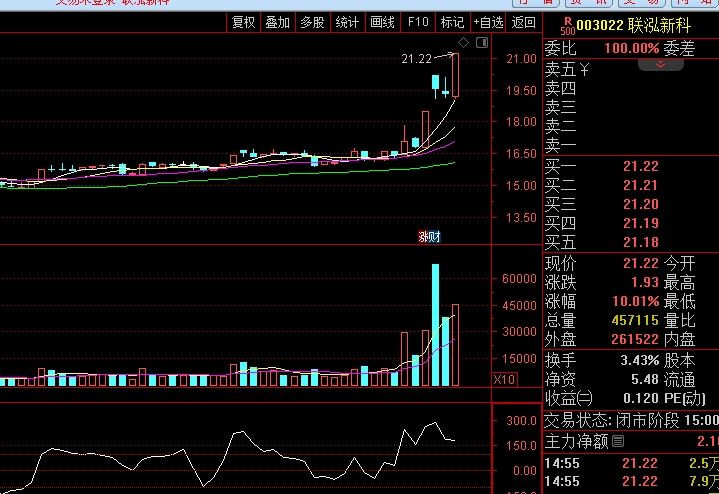Viewport: 719px width, 494px height.
Task: Click the 总量 value 457115
Action: 635,320
